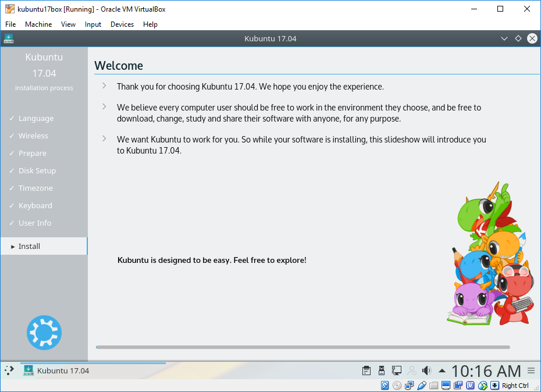The image size is (541, 392).
Task: Click the VirtualBox optical disc icon
Action: coord(397,386)
